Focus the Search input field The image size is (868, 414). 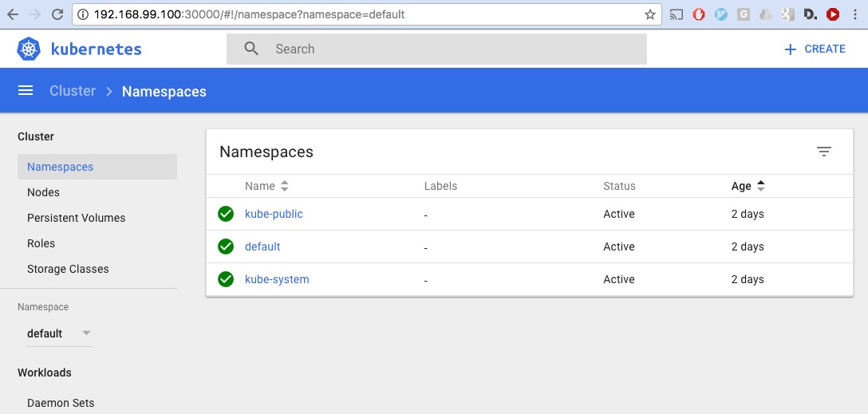[x=436, y=49]
